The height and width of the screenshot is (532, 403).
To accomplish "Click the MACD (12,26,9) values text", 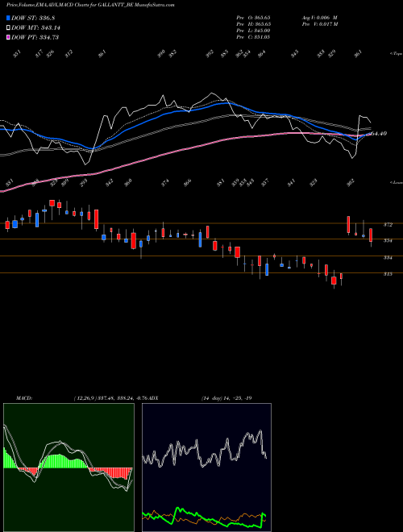I will [112, 398].
